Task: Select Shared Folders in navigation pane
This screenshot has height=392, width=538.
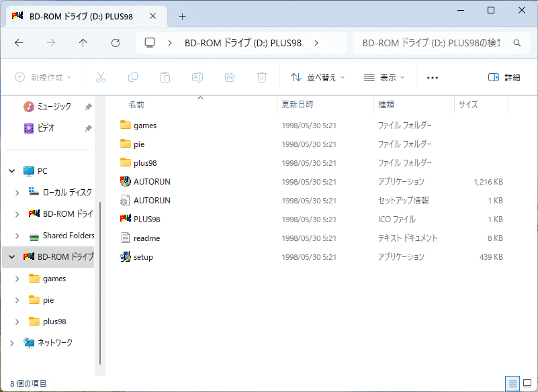Action: [69, 236]
